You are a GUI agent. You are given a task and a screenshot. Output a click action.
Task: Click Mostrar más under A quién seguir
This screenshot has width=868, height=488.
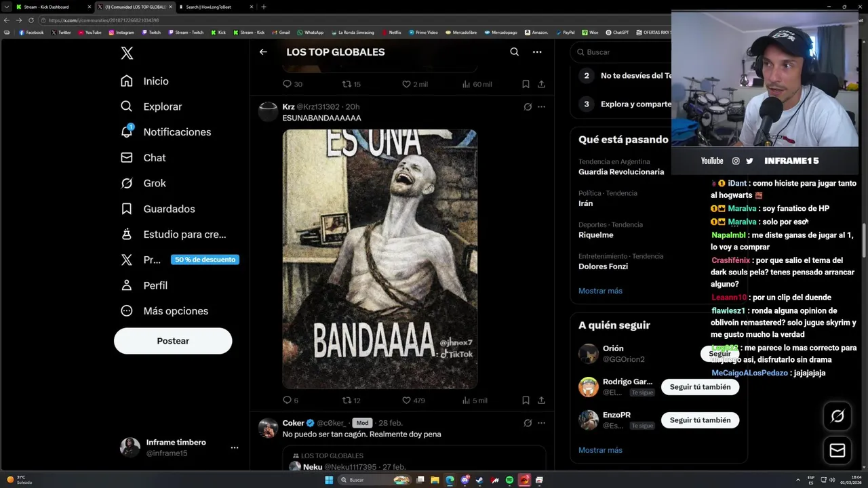(600, 450)
